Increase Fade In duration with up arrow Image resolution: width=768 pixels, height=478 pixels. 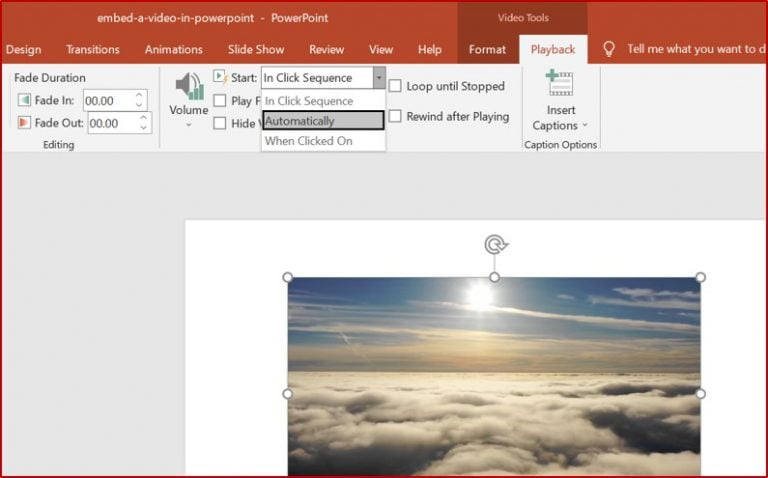[139, 96]
